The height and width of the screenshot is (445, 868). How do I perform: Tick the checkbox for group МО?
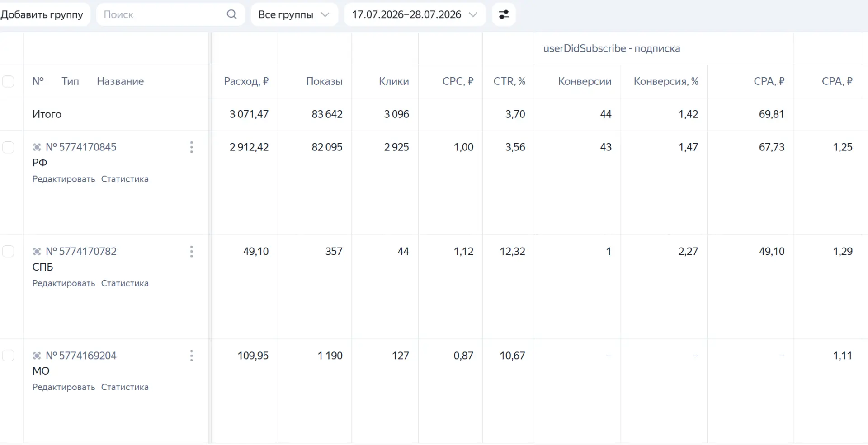coord(8,356)
